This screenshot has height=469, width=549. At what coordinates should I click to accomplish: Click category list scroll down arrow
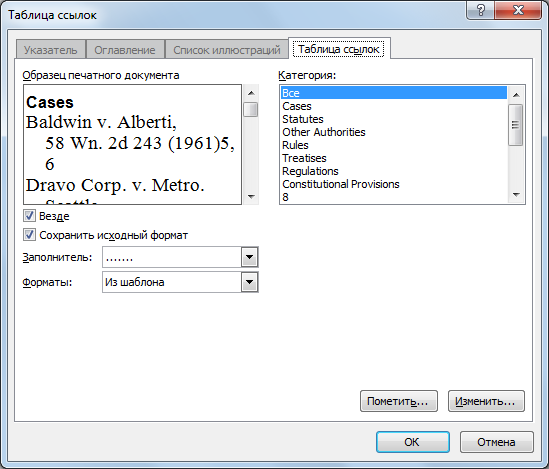pos(516,195)
